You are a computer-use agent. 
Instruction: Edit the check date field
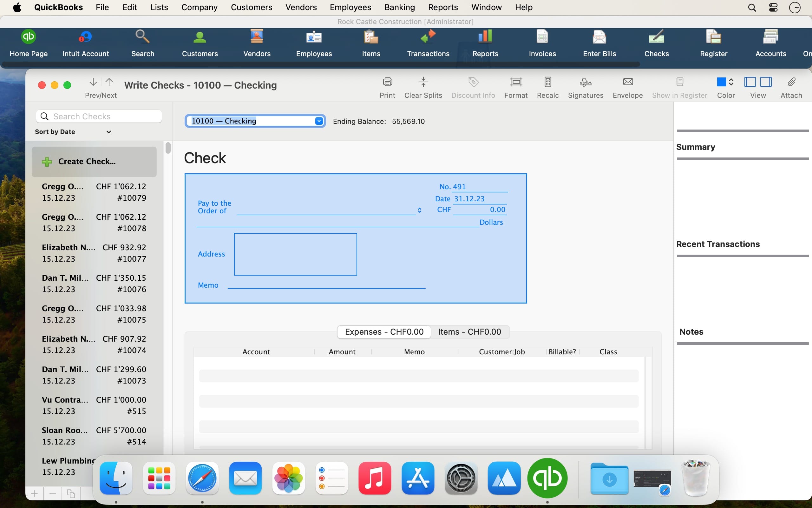[480, 199]
